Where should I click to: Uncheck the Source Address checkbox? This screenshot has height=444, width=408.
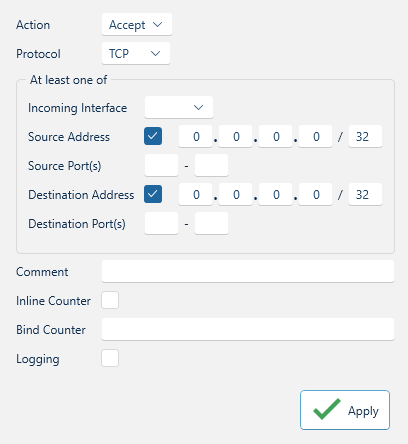tap(153, 136)
